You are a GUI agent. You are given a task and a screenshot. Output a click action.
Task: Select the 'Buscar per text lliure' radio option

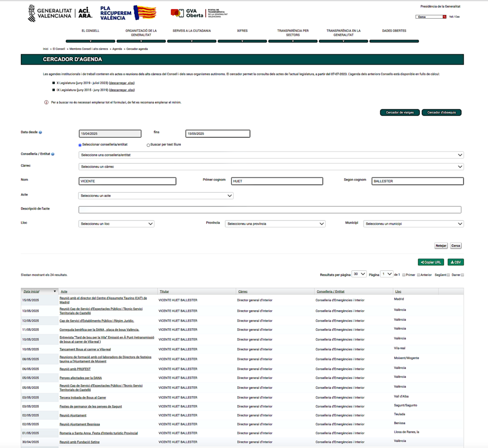pyautogui.click(x=148, y=145)
